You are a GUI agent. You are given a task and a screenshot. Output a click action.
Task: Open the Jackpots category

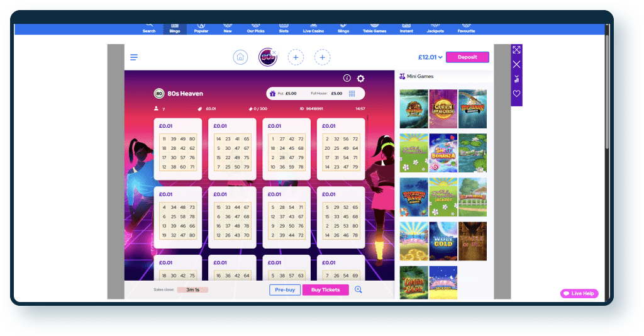coord(435,29)
